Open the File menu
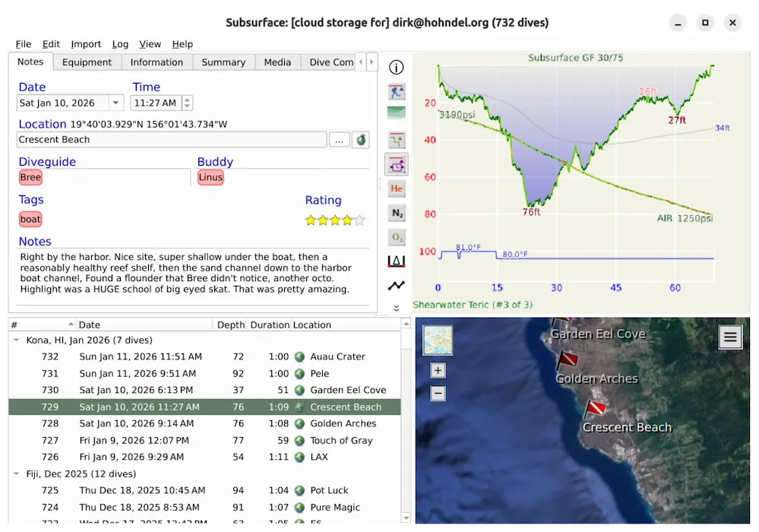The width and height of the screenshot is (759, 532). pyautogui.click(x=24, y=44)
